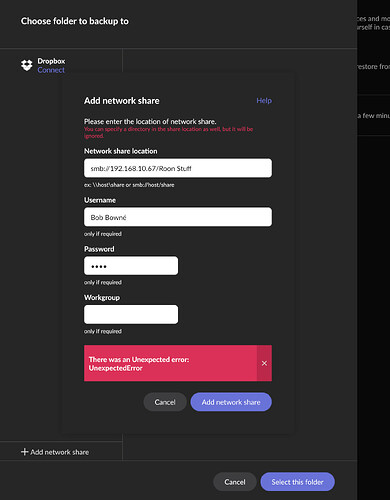The image size is (390, 500).
Task: Click the 'only if required' hint under Username
Action: 103,234
